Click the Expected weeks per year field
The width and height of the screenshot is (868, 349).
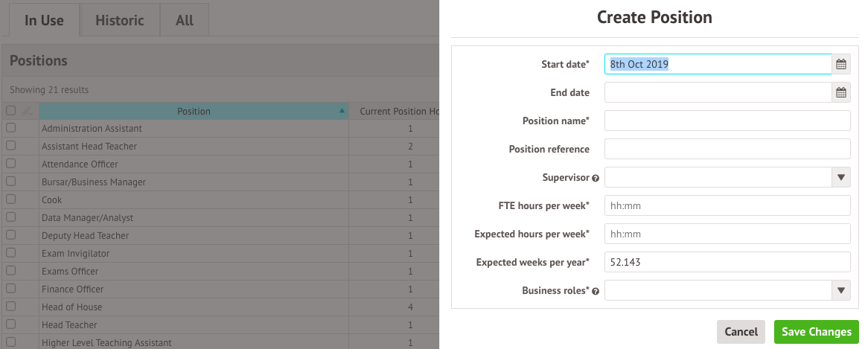[x=727, y=262]
